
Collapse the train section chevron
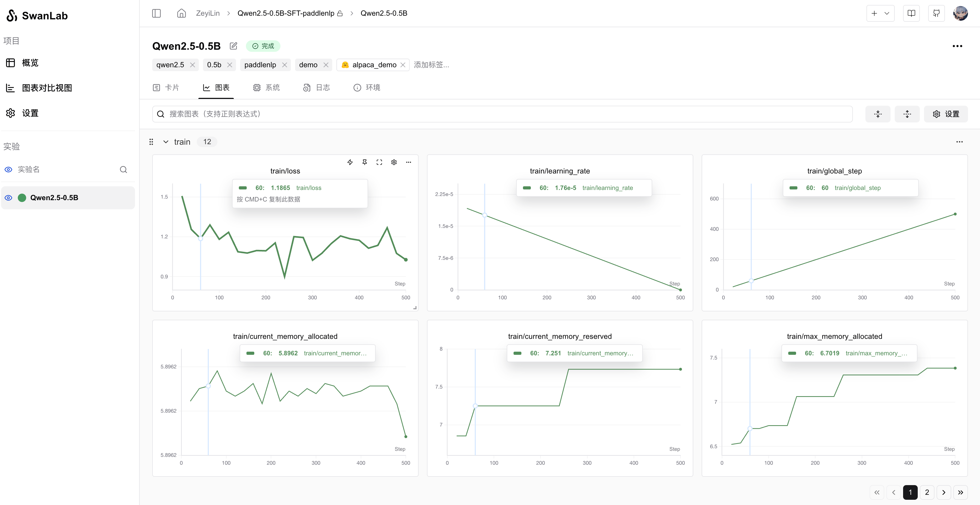pyautogui.click(x=166, y=142)
